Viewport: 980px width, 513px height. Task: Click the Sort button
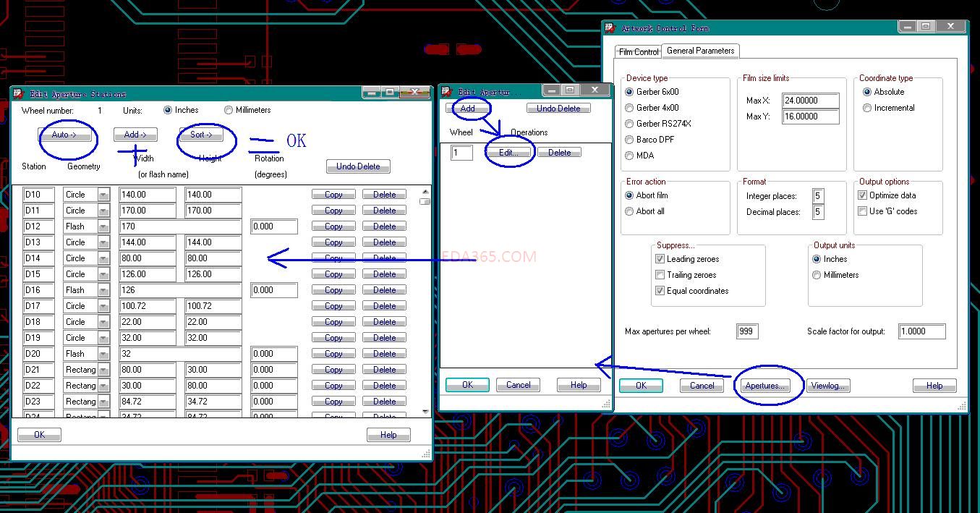point(201,135)
